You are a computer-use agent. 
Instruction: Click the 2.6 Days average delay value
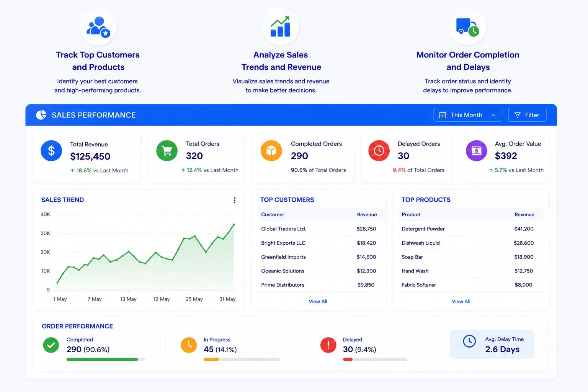pyautogui.click(x=502, y=350)
